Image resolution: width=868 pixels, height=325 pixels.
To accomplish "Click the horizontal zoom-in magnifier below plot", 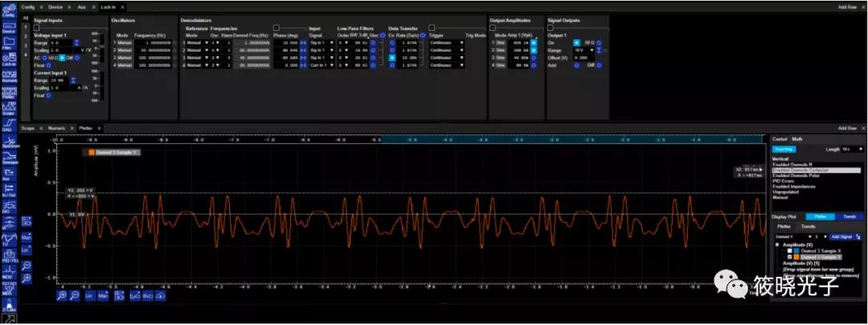I will click(63, 296).
